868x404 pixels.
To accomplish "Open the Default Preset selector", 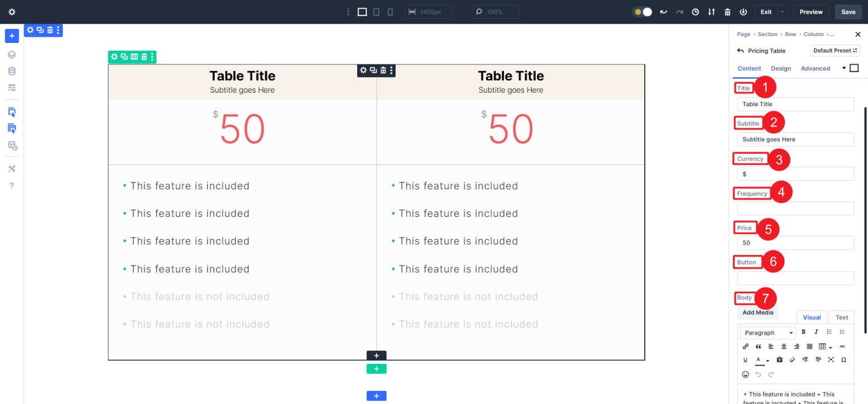I will 835,50.
